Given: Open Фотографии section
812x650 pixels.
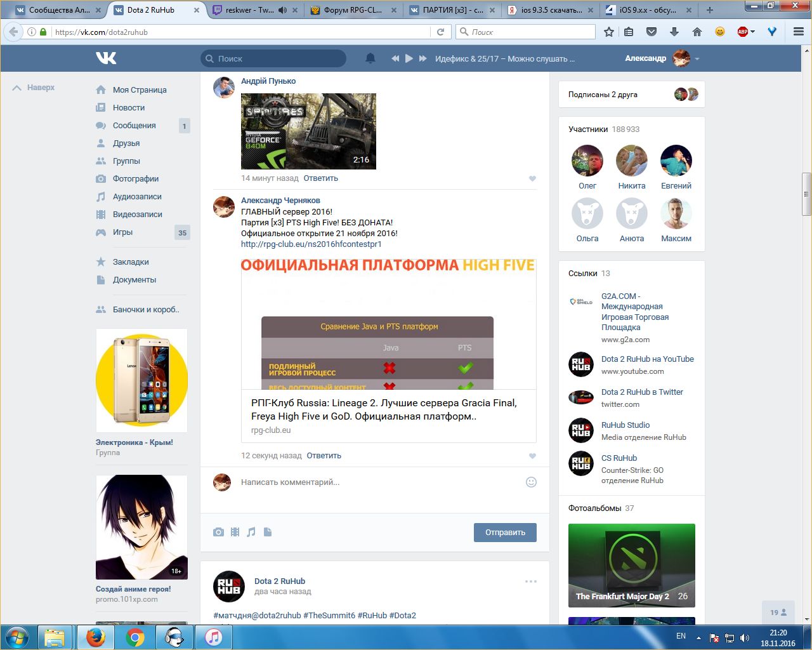Looking at the screenshot, I should tap(136, 179).
